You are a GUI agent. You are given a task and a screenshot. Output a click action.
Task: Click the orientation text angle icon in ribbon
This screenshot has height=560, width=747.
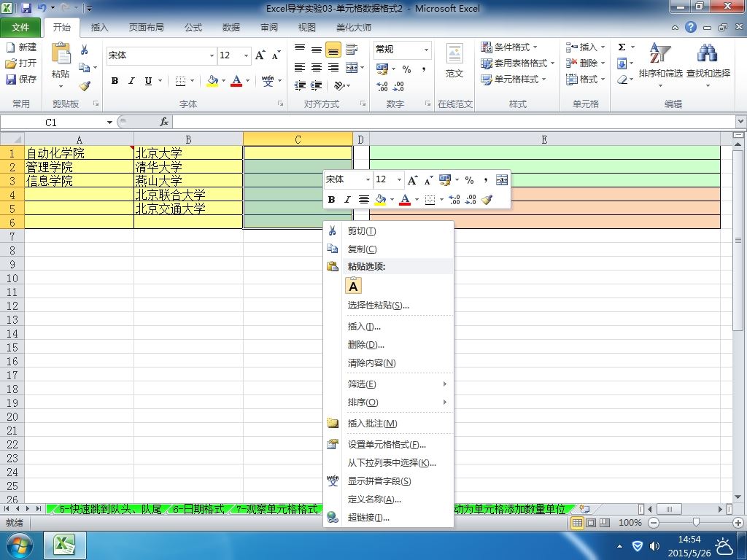point(339,86)
